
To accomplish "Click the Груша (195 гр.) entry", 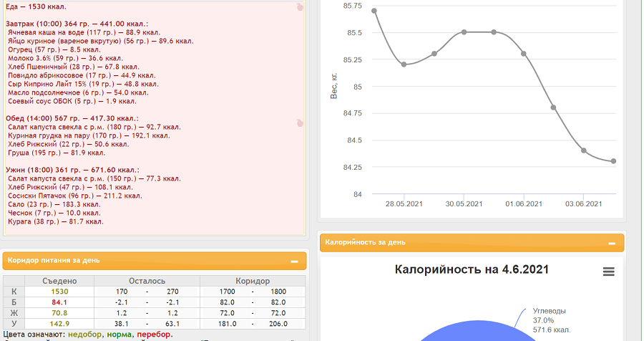I will (57, 153).
